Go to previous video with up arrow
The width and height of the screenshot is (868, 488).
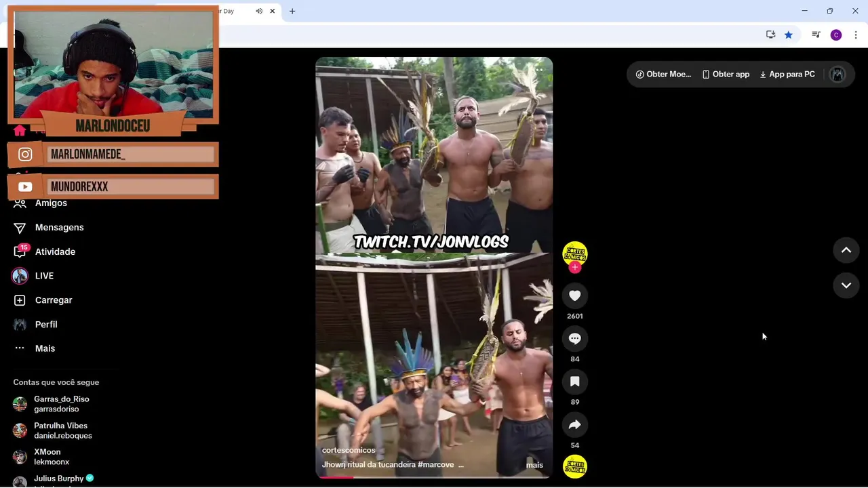point(846,250)
